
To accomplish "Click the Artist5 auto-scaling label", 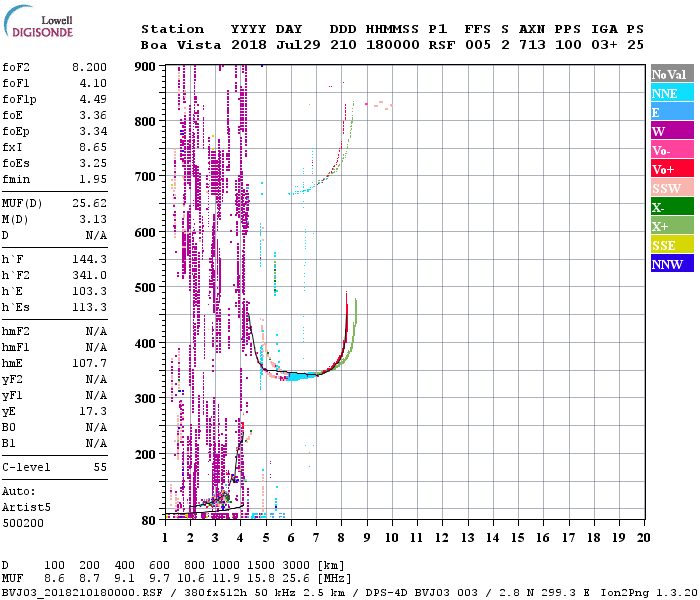I will tap(26, 508).
